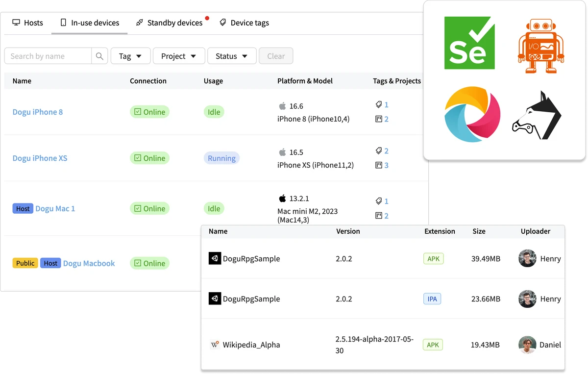The image size is (588, 374).
Task: Switch to the In-use devices tab
Action: click(x=90, y=23)
